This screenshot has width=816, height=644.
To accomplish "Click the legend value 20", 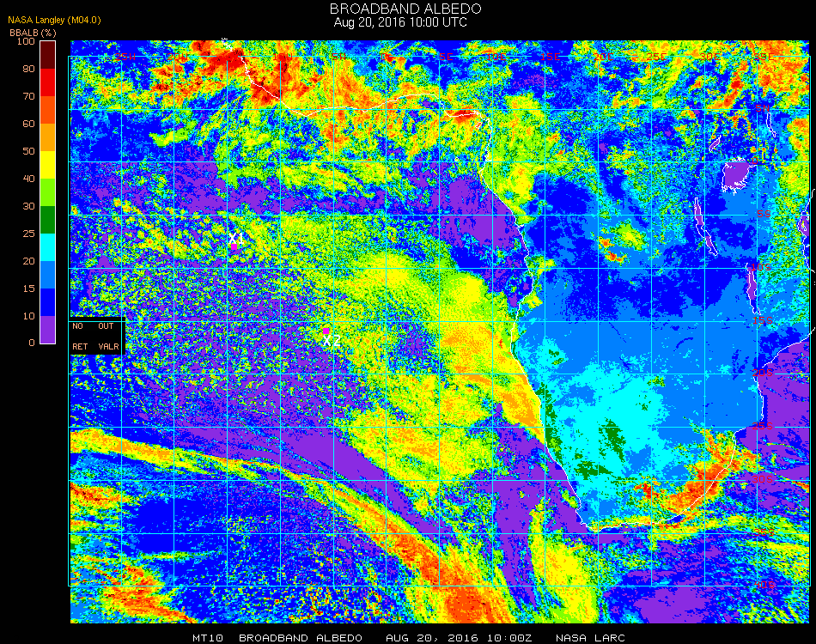I will [28, 261].
